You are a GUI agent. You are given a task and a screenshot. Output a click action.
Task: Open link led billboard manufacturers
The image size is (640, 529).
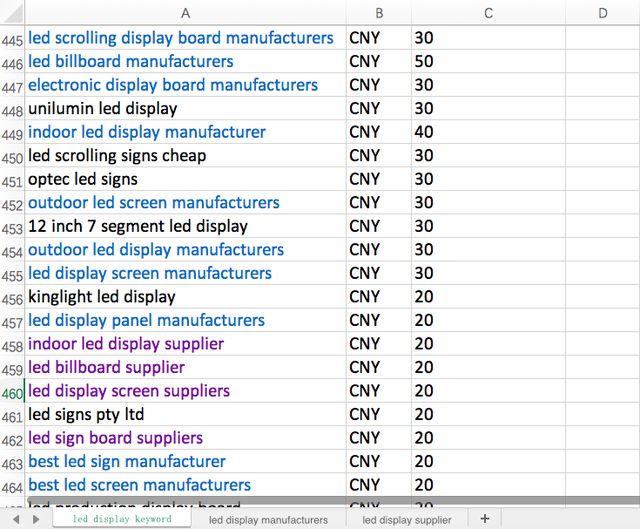pyautogui.click(x=131, y=62)
